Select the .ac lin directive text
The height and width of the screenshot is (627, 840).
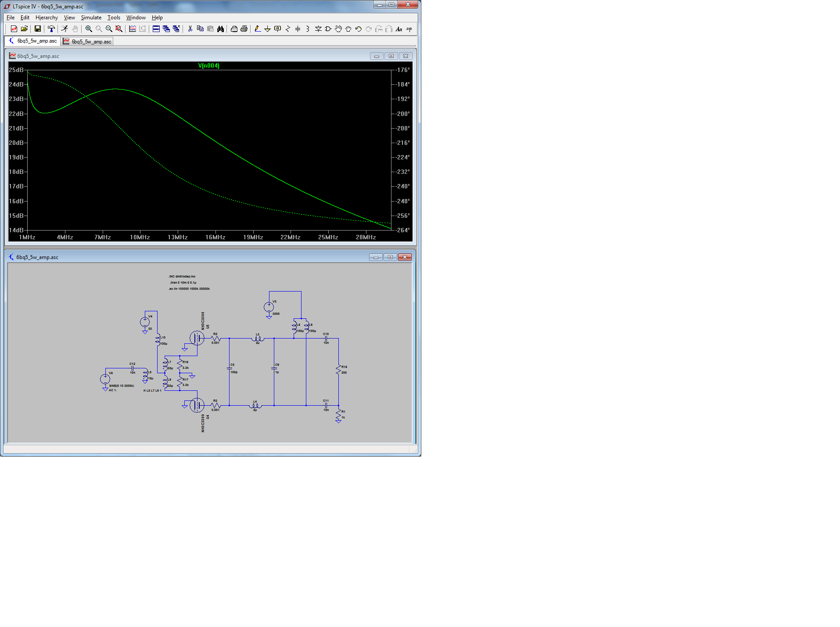pyautogui.click(x=189, y=288)
